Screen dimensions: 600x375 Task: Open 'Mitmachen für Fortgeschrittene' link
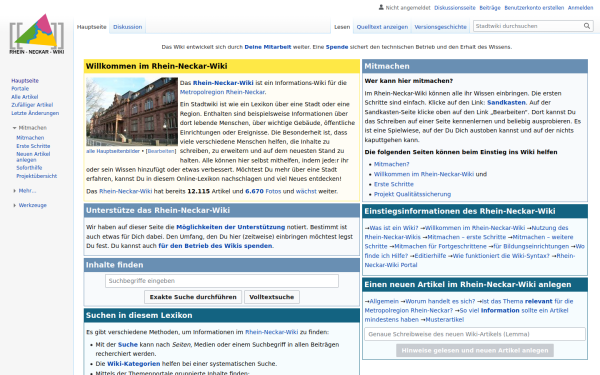(440, 246)
